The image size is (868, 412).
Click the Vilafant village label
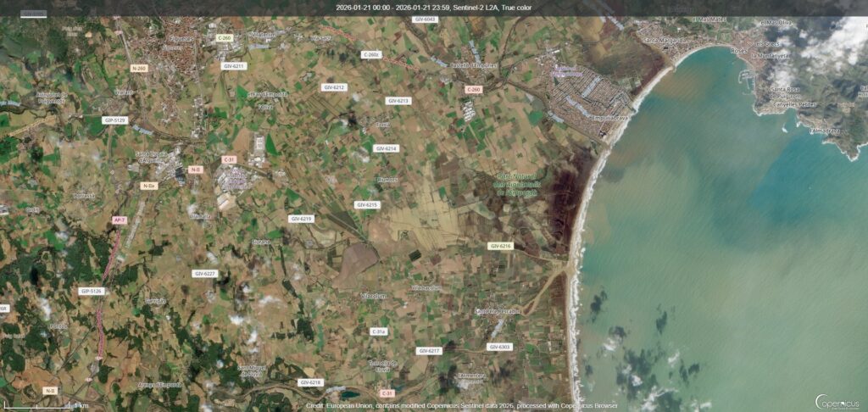(x=124, y=92)
